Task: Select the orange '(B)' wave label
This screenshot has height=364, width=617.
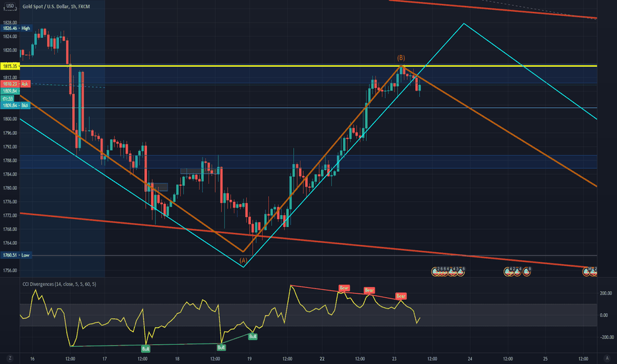Action: click(x=401, y=58)
